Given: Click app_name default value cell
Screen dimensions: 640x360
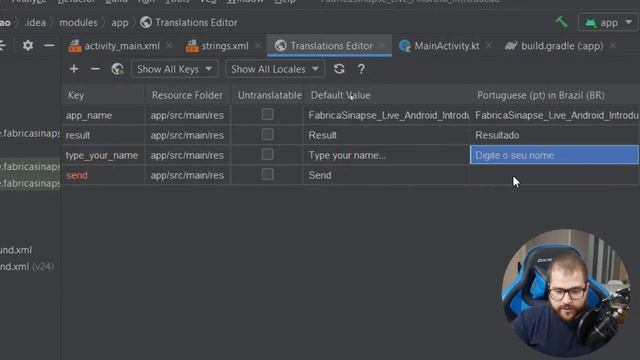Looking at the screenshot, I should [x=387, y=115].
